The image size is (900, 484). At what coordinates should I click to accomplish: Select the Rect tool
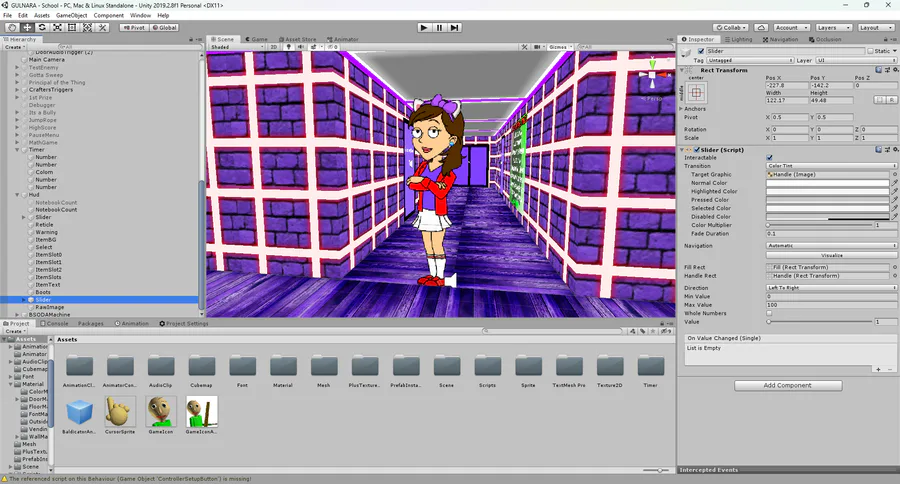pyautogui.click(x=72, y=28)
